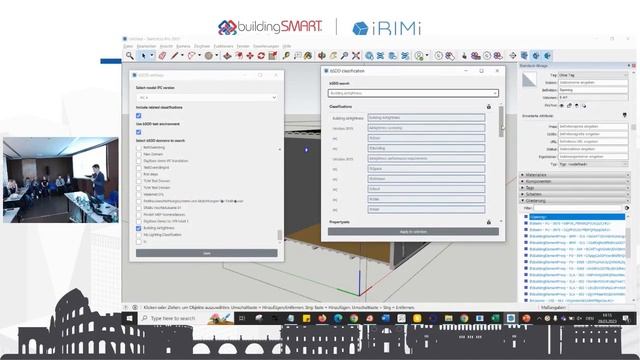Open the Tag dropdown in entity info
Image resolution: width=640 pixels, height=360 pixels.
point(593,75)
